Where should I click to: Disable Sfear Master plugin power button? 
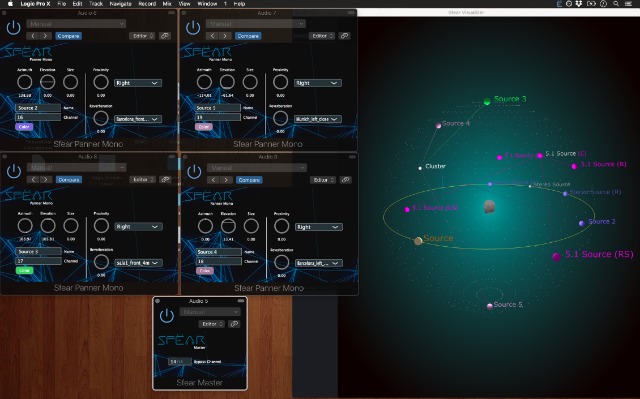coord(167,316)
